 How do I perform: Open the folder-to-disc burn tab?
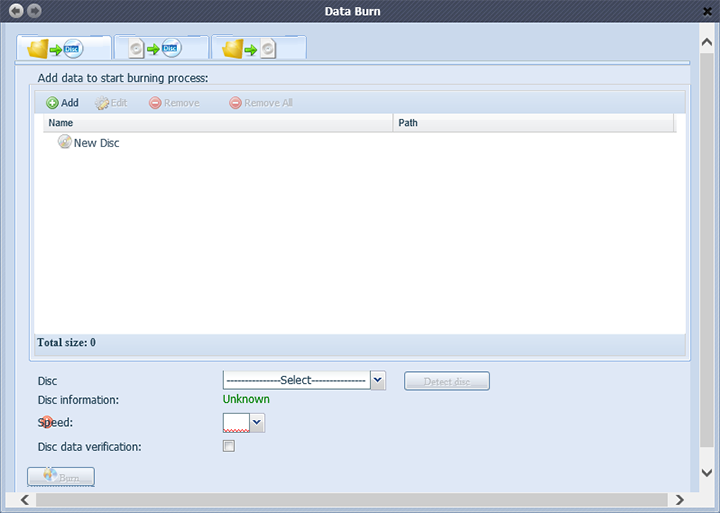tap(62, 48)
